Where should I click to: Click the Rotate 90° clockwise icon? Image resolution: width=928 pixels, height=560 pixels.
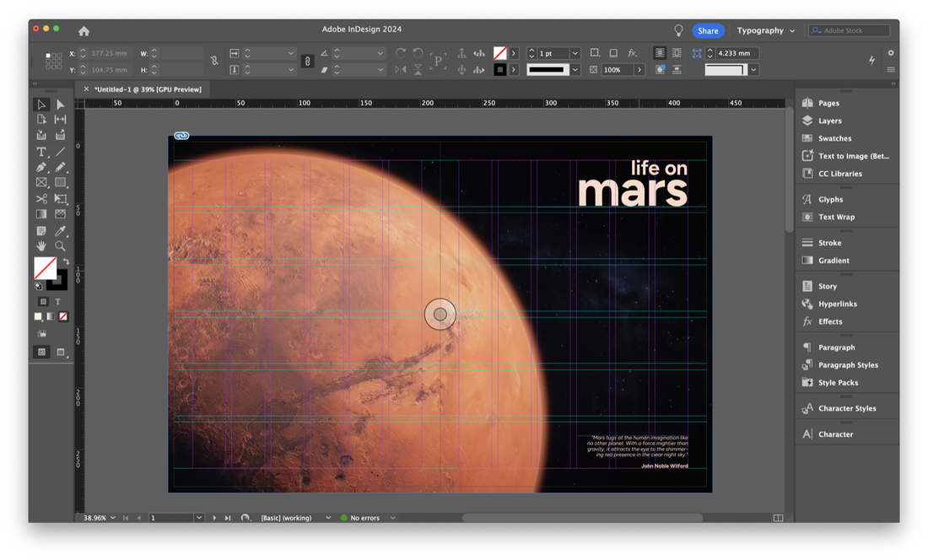click(401, 53)
